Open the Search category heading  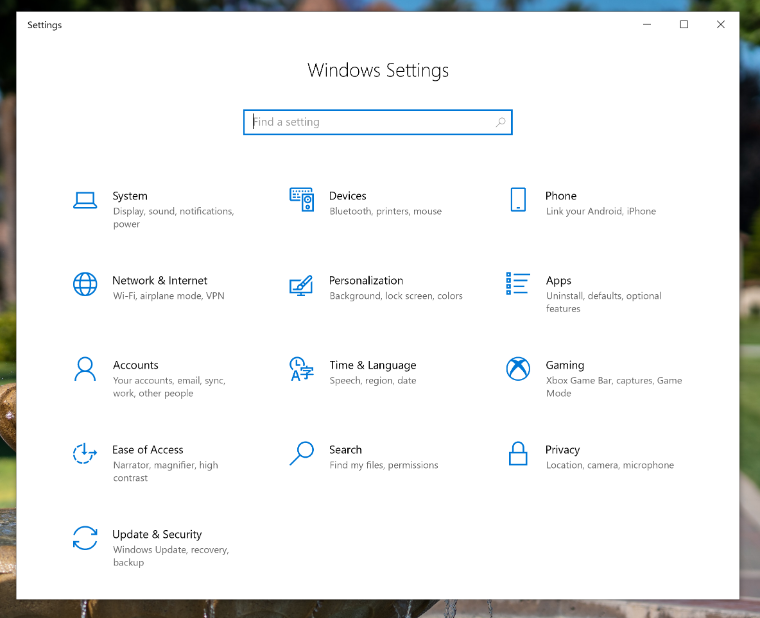coord(346,450)
